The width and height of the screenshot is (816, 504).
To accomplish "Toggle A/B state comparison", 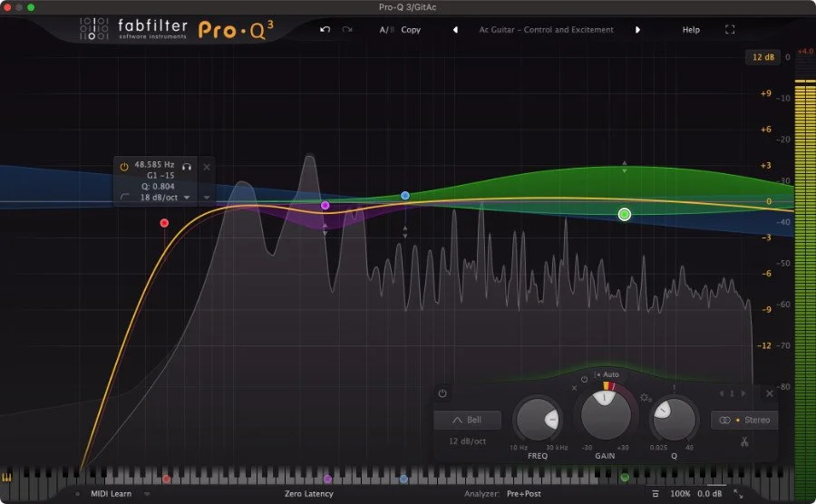I will (386, 30).
